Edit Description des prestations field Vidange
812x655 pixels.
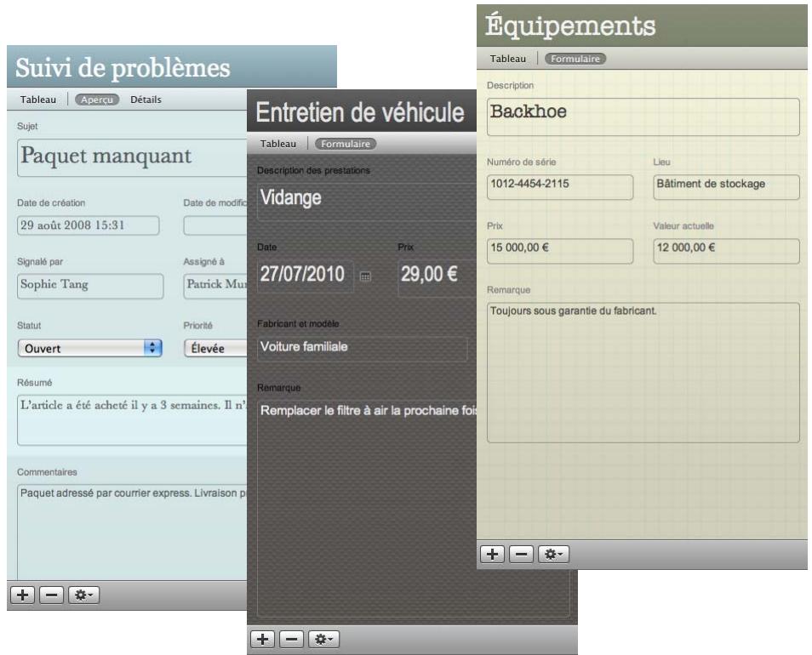click(367, 202)
